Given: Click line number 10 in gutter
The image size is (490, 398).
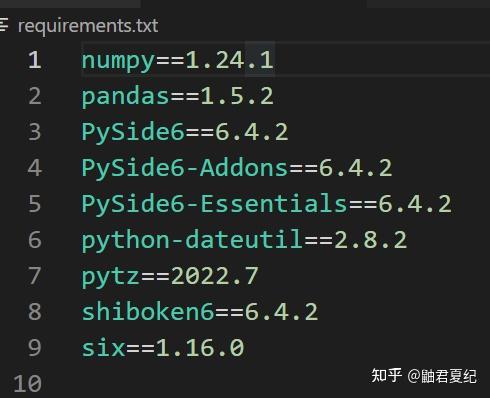Looking at the screenshot, I should tap(28, 384).
